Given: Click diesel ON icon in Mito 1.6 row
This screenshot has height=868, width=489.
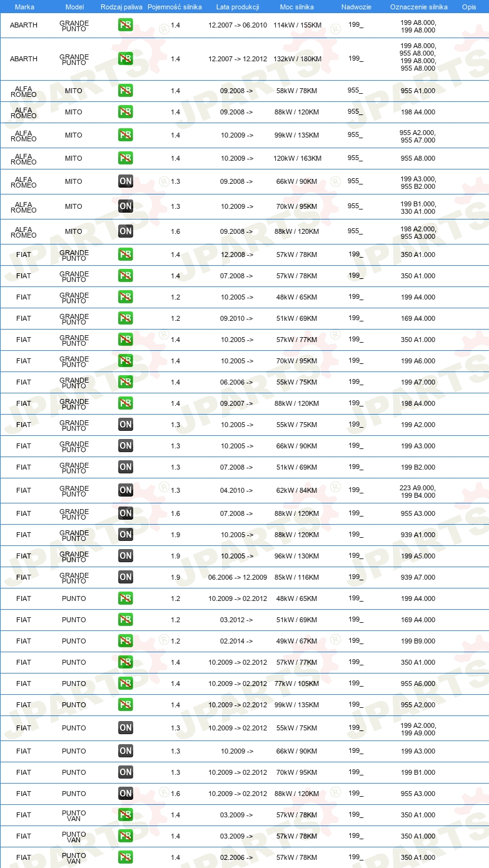Looking at the screenshot, I should point(126,231).
